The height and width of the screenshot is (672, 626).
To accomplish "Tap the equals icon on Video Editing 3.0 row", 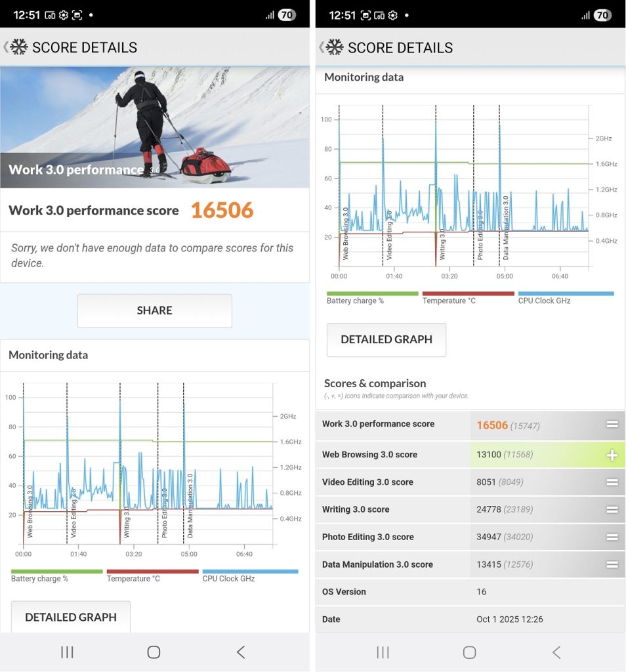I will [x=612, y=482].
